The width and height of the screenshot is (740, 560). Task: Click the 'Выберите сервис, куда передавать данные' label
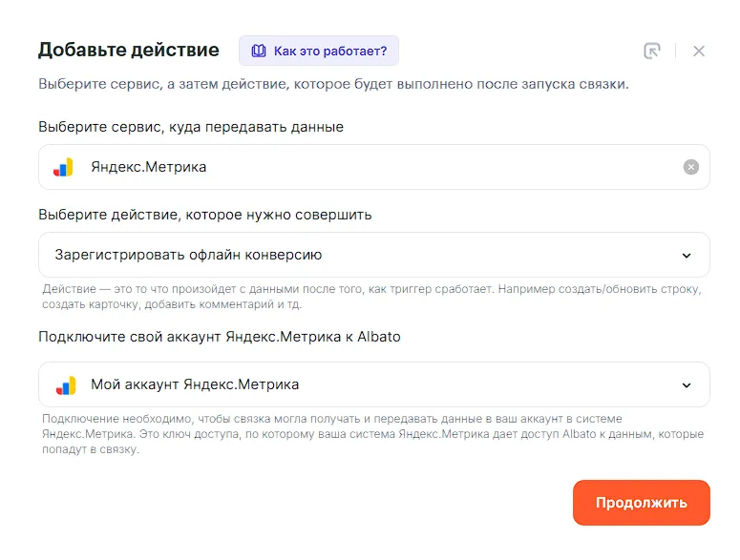coord(191,126)
